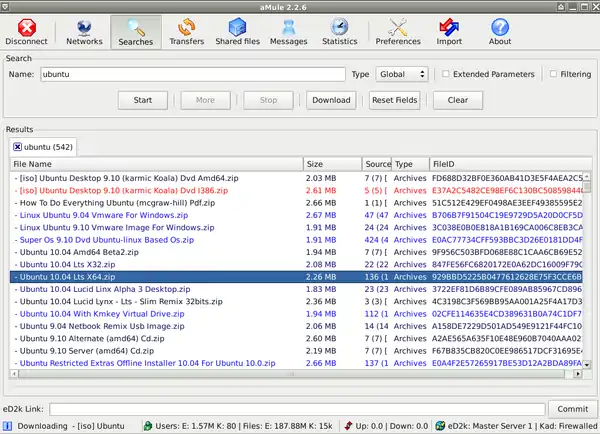
Task: Click the Download button
Action: (330, 100)
